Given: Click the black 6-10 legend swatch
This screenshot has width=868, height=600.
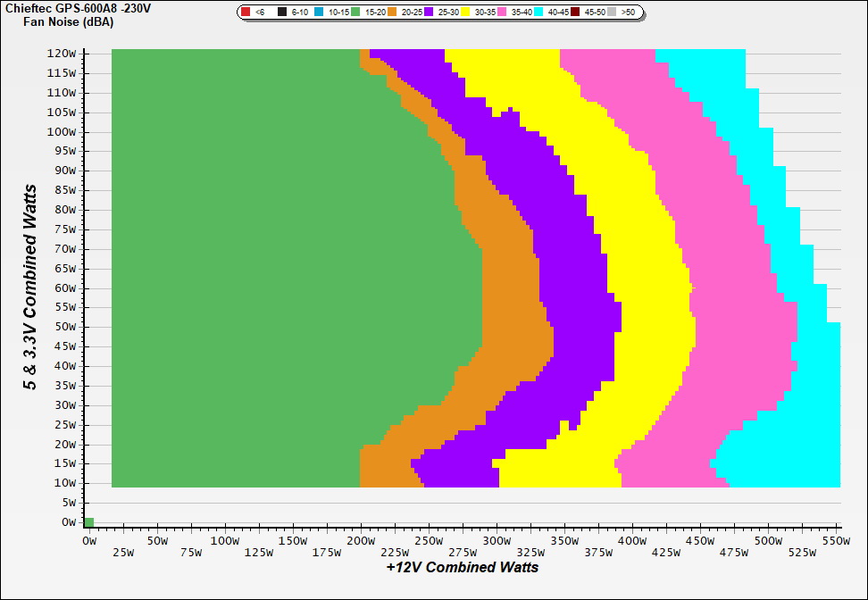Looking at the screenshot, I should [282, 12].
